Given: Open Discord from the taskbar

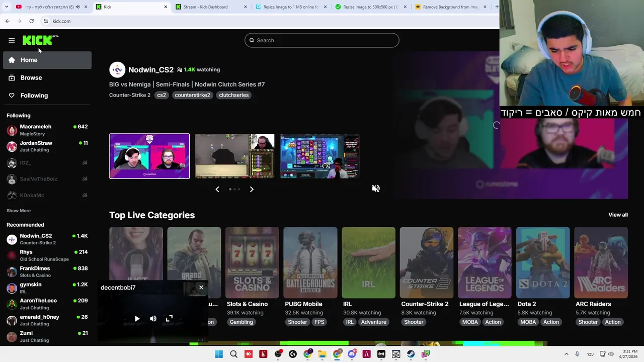Looking at the screenshot, I should coord(352,354).
